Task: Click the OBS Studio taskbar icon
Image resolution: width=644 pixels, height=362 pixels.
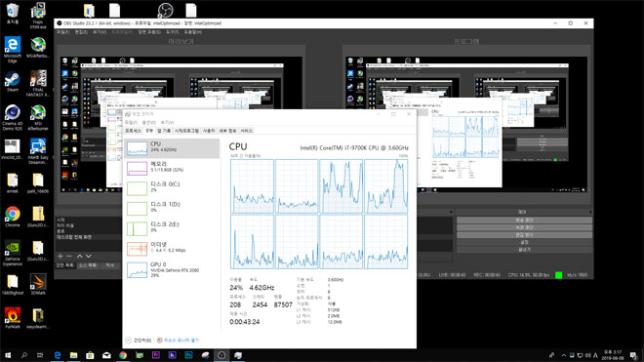Action: tap(221, 355)
